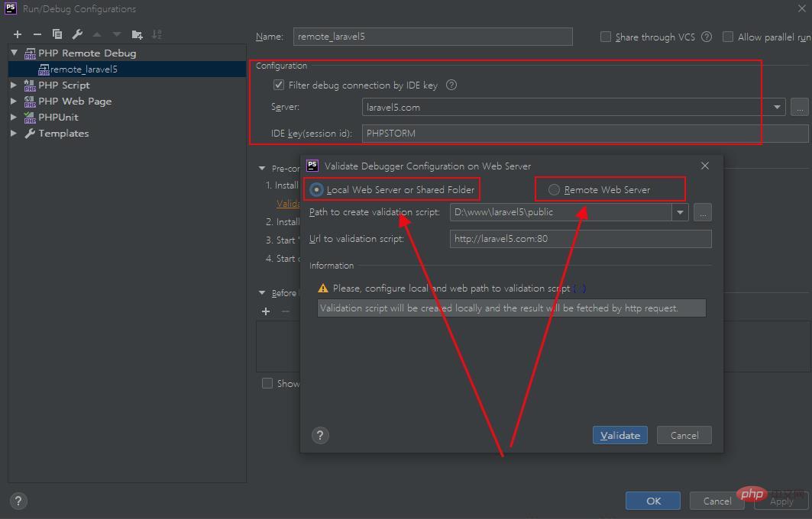Click Cancel in Run/Debug Configurations window
Viewport: 812px width, 519px height.
coord(717,501)
